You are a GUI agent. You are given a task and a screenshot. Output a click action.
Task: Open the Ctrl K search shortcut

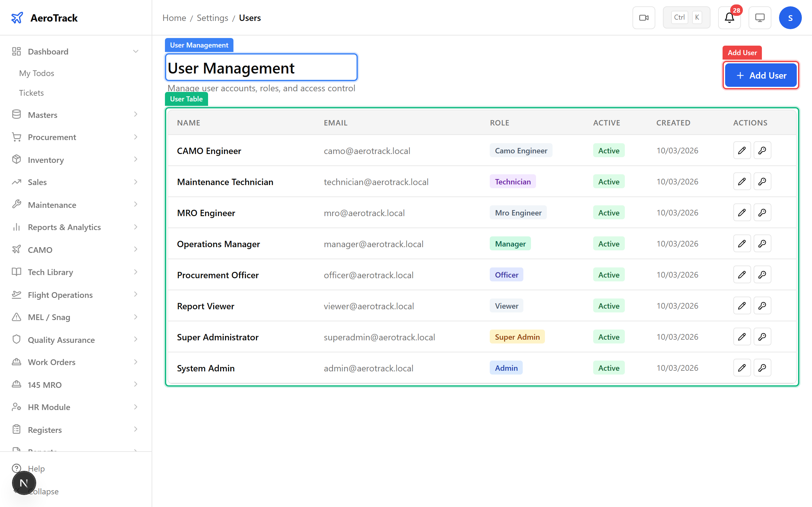(686, 17)
